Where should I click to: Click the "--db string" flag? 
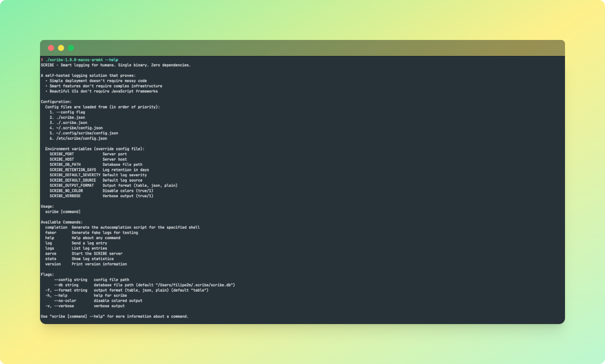coord(66,285)
